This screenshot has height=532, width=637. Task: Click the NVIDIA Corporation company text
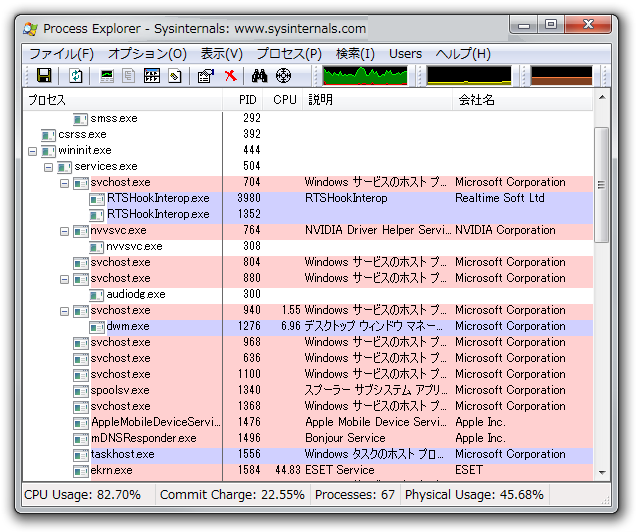pyautogui.click(x=505, y=231)
